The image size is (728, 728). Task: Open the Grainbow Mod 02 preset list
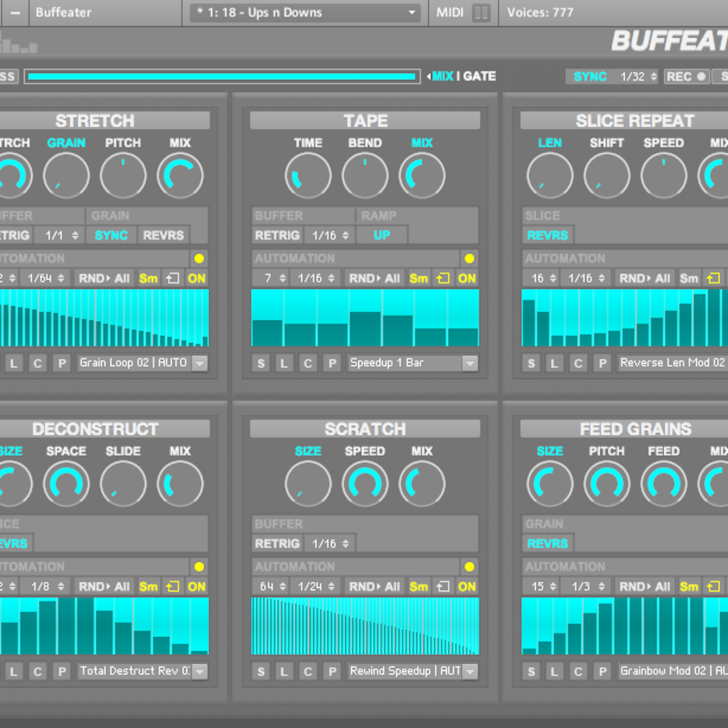[673, 671]
